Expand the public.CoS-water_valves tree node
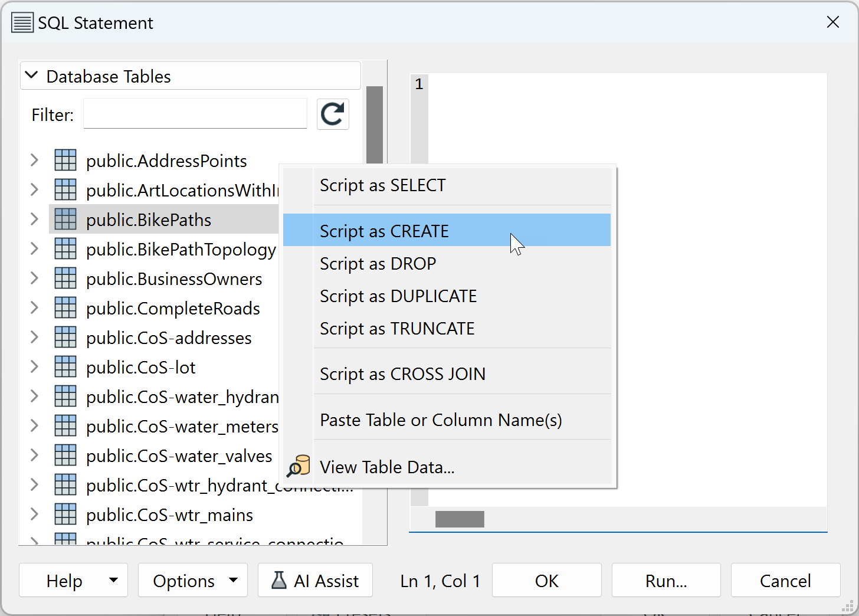859x616 pixels. pos(34,456)
